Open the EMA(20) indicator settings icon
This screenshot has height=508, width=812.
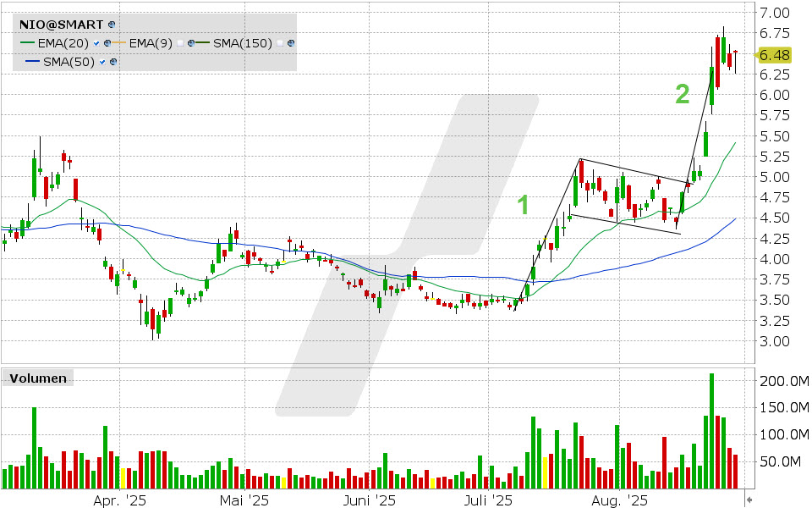107,43
